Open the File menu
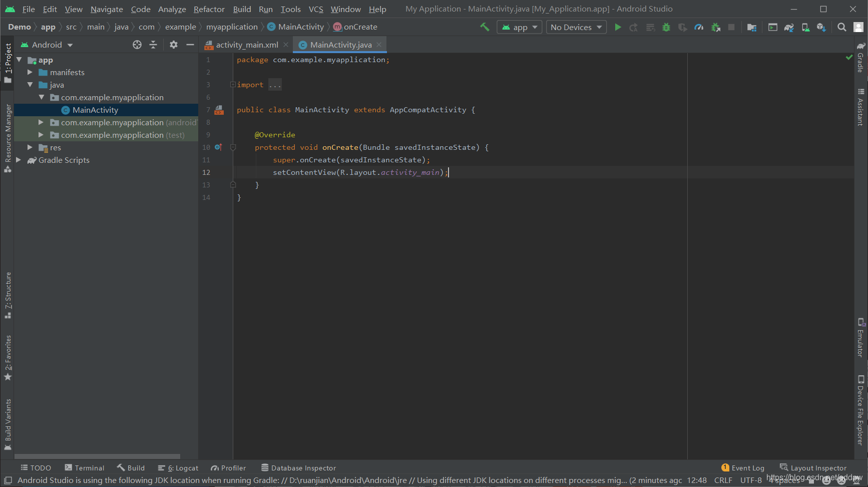 pos(29,9)
